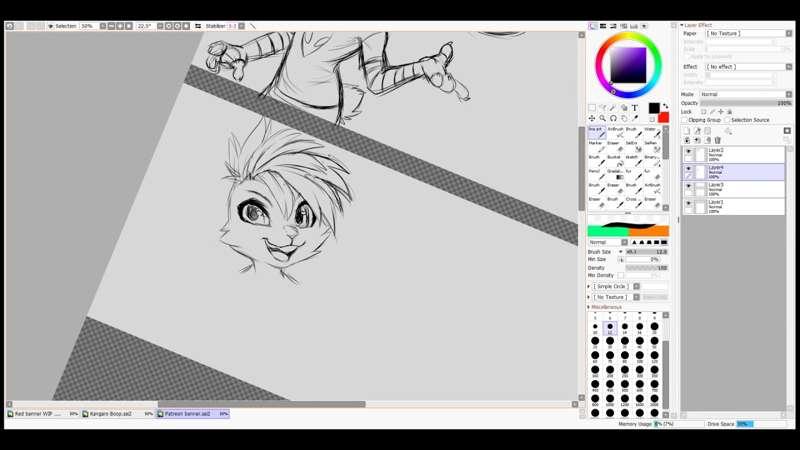The image size is (800, 450).
Task: Select the Text tool
Action: [x=635, y=108]
